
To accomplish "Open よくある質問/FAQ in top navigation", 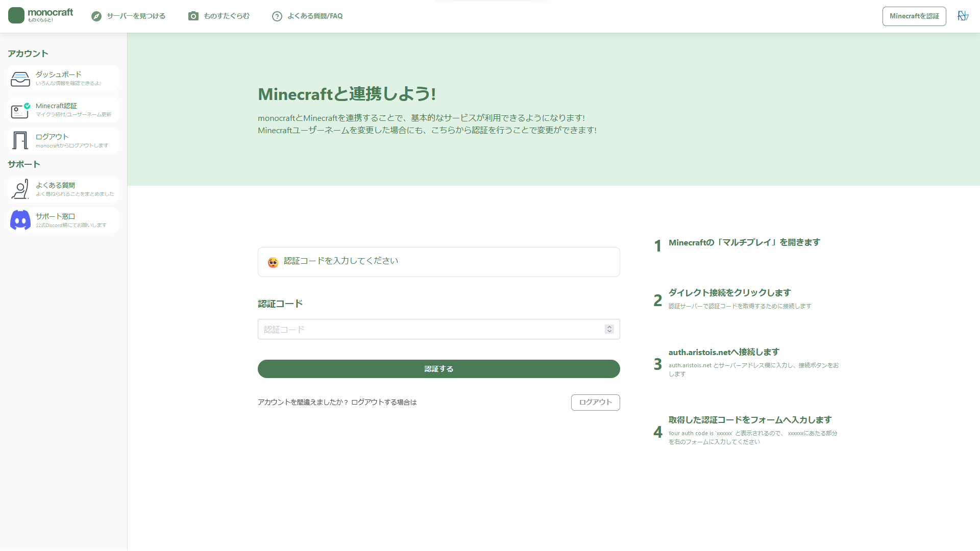I will pyautogui.click(x=314, y=16).
